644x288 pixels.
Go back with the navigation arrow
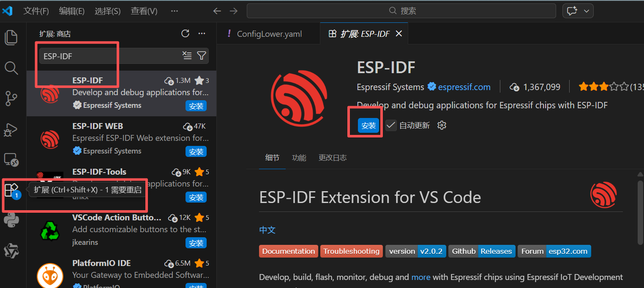click(217, 11)
